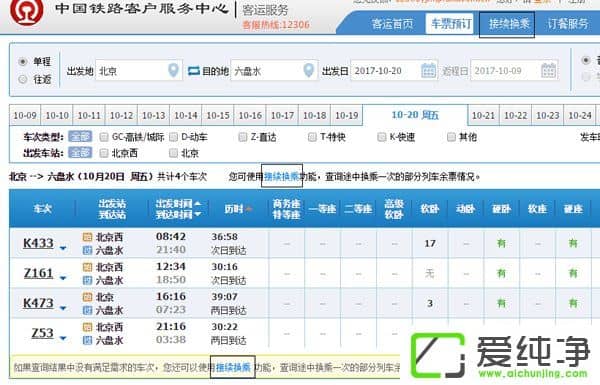
Task: Check D-动车 train type box
Action: (x=173, y=137)
